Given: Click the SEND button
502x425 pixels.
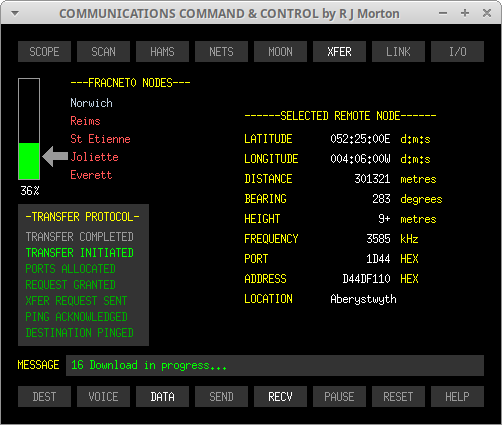Looking at the screenshot, I should tap(221, 397).
